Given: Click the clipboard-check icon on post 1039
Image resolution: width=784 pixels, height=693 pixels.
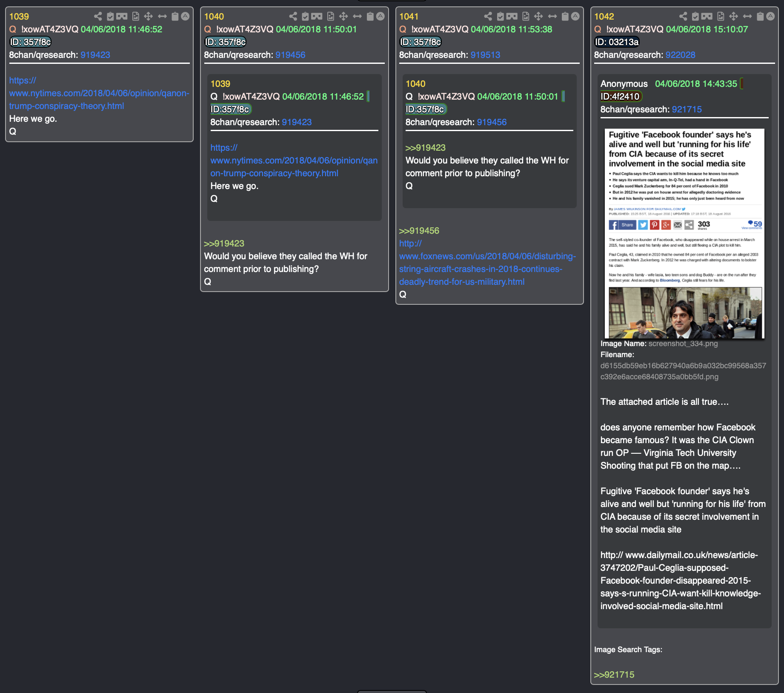Looking at the screenshot, I should coord(110,16).
